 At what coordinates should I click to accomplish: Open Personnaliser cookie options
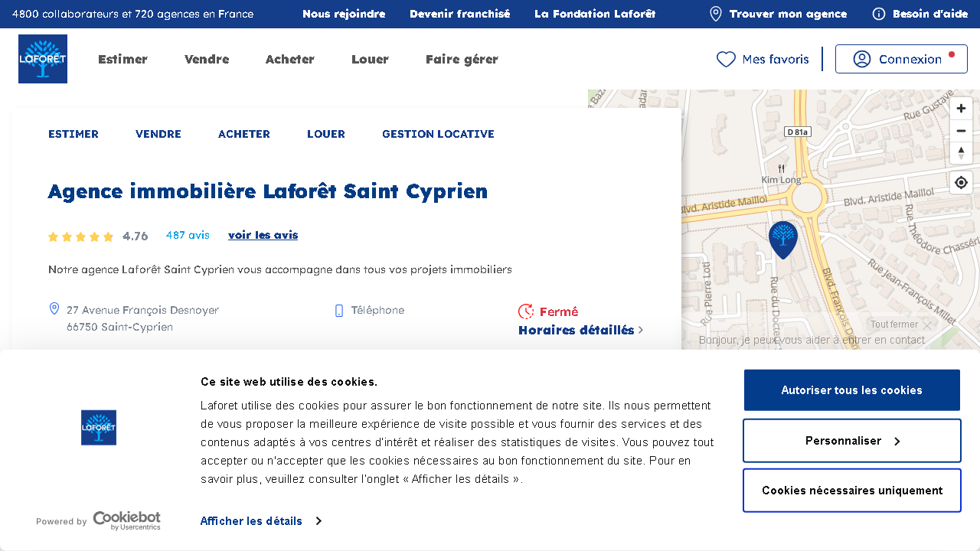852,441
